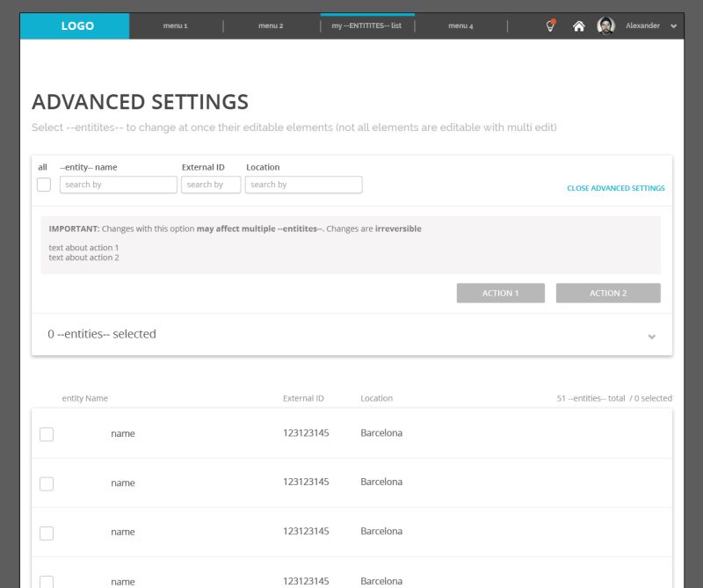Image resolution: width=703 pixels, height=588 pixels.
Task: Open menu 1 in the navigation bar
Action: (x=173, y=25)
